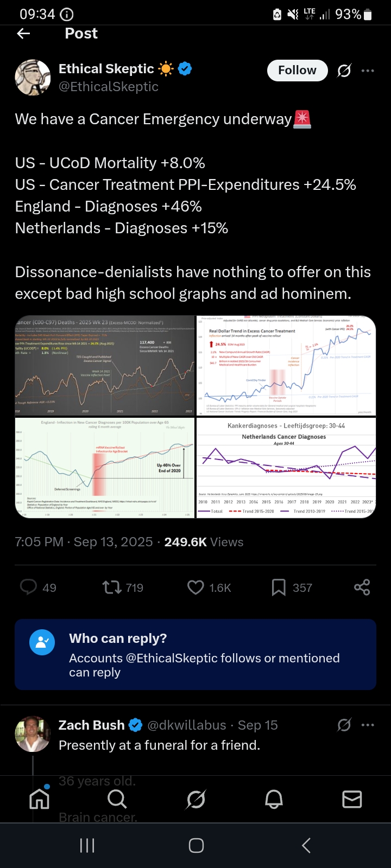Open the post's three-dot more menu
Viewport: 391px width, 868px height.
[x=368, y=71]
